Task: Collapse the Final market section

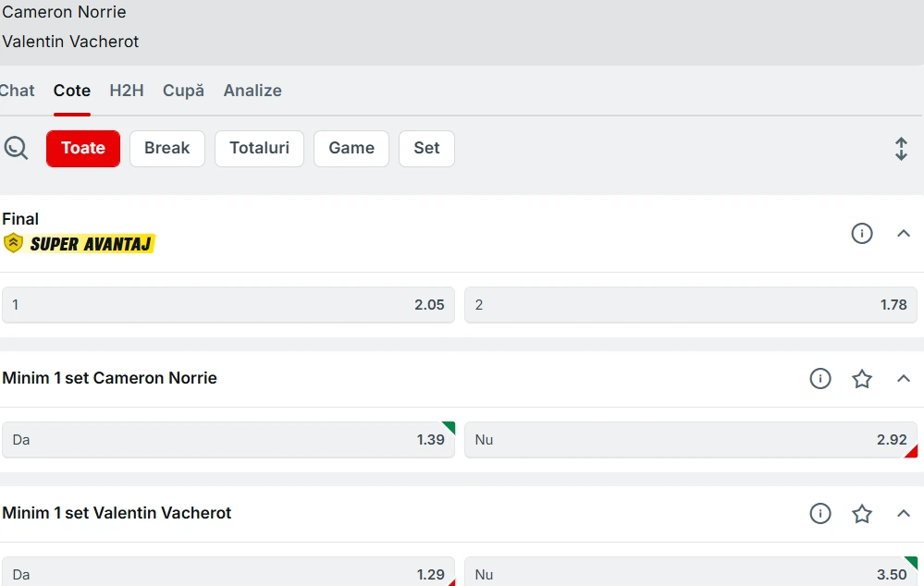Action: click(x=904, y=234)
